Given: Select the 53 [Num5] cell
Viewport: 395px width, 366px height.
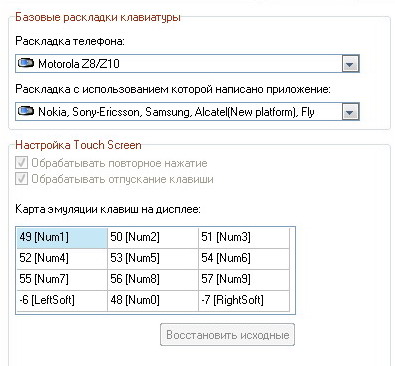Looking at the screenshot, I should click(153, 259).
